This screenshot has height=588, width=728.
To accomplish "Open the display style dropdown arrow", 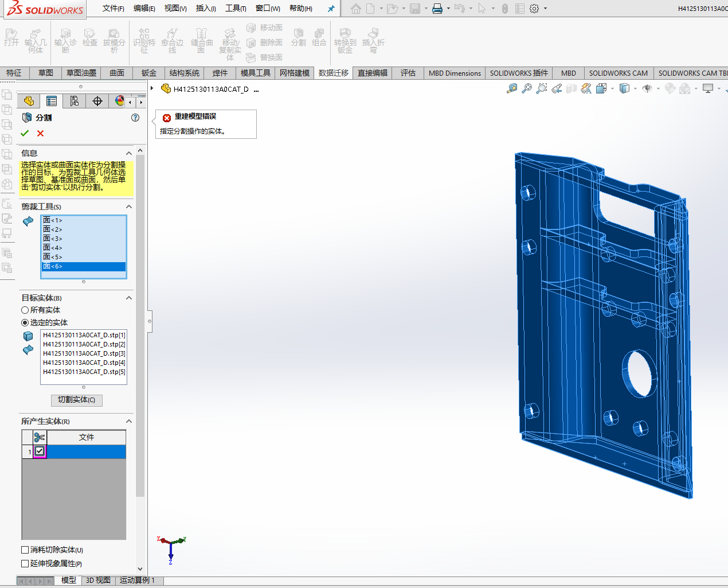I will click(x=636, y=88).
